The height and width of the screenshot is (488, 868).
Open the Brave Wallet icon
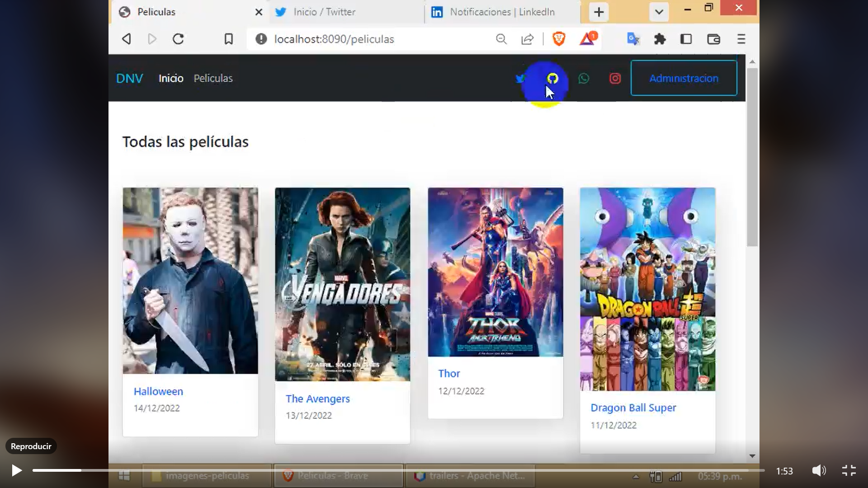713,39
